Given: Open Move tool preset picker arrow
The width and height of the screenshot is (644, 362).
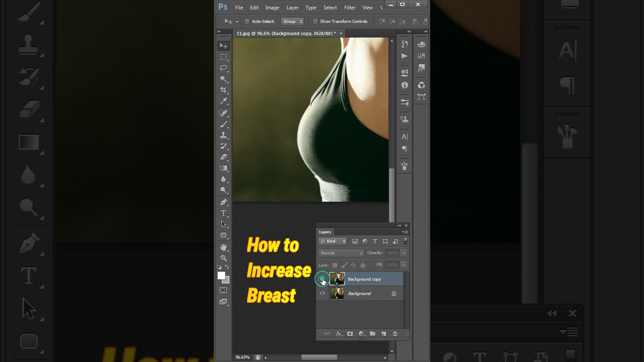Looking at the screenshot, I should click(x=237, y=22).
